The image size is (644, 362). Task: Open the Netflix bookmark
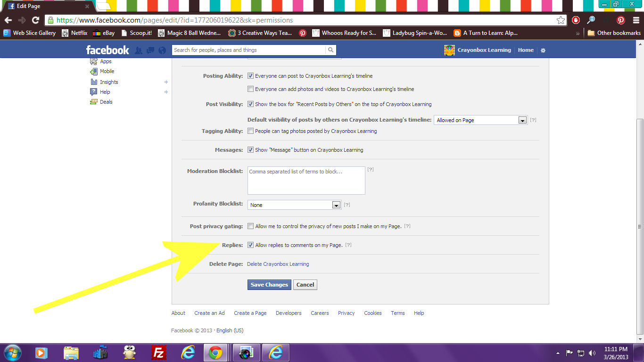click(x=74, y=33)
